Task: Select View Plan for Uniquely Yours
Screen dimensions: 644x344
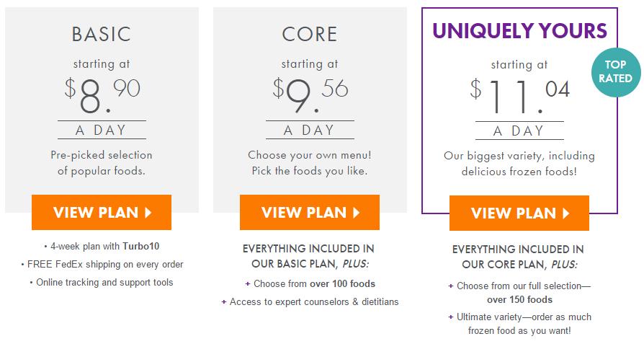Action: [519, 213]
